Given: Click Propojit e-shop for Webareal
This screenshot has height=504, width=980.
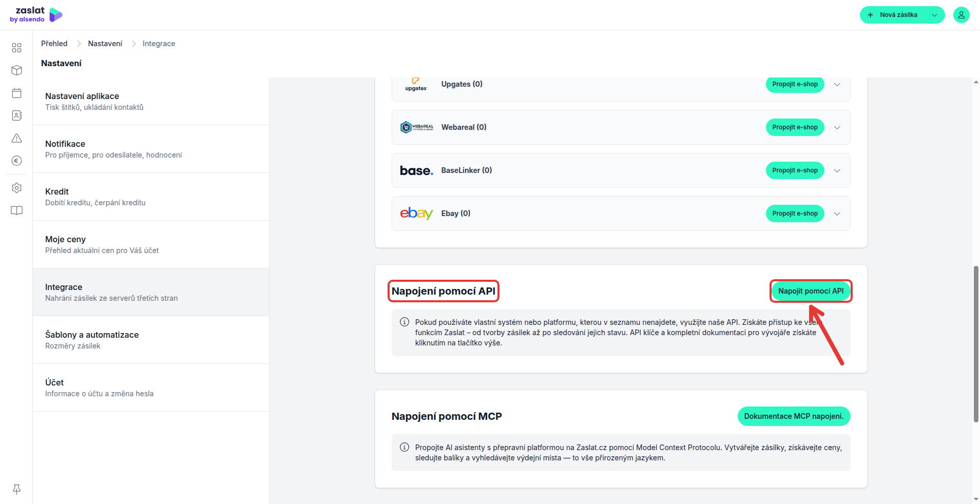Looking at the screenshot, I should point(795,127).
